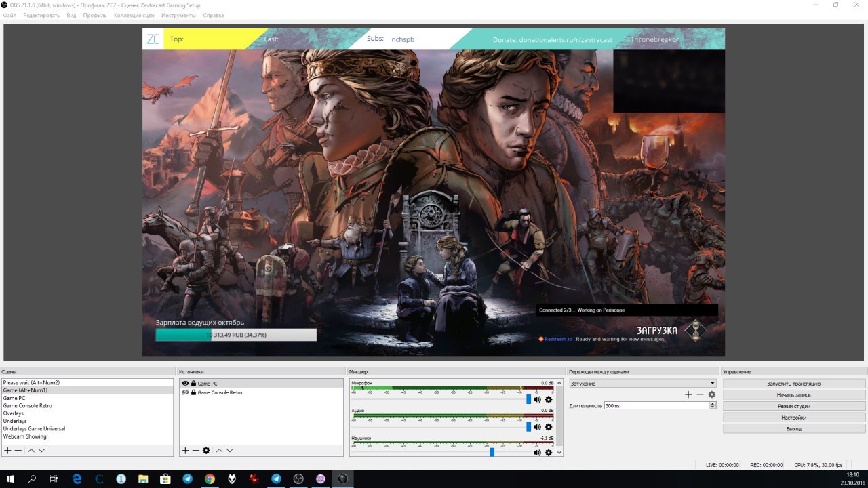Open the Микрофон mixer settings gear
Image resolution: width=868 pixels, height=488 pixels.
click(x=549, y=400)
